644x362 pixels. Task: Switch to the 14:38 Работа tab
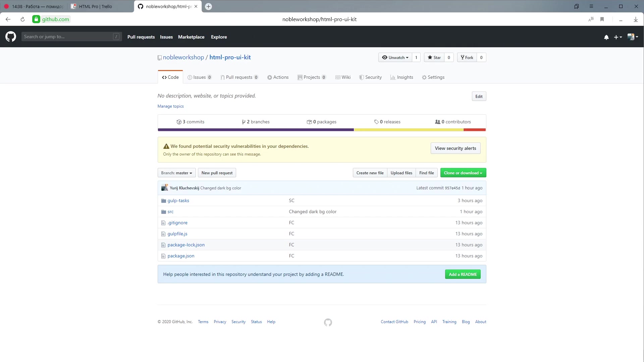click(34, 6)
